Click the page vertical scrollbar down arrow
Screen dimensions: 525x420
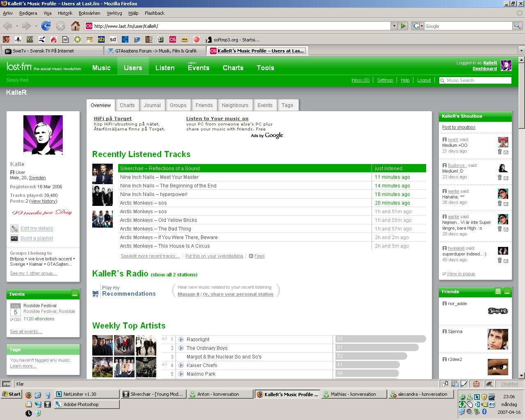[x=521, y=376]
